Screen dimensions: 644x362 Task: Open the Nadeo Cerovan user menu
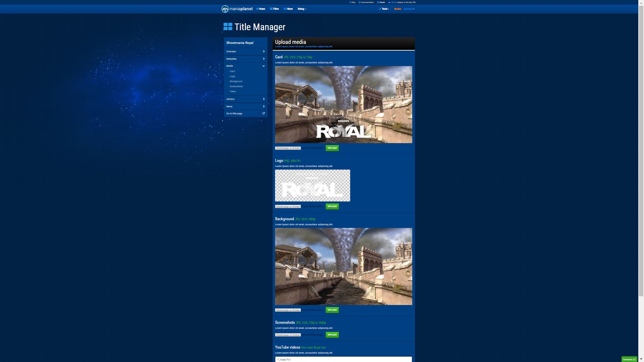(x=404, y=9)
